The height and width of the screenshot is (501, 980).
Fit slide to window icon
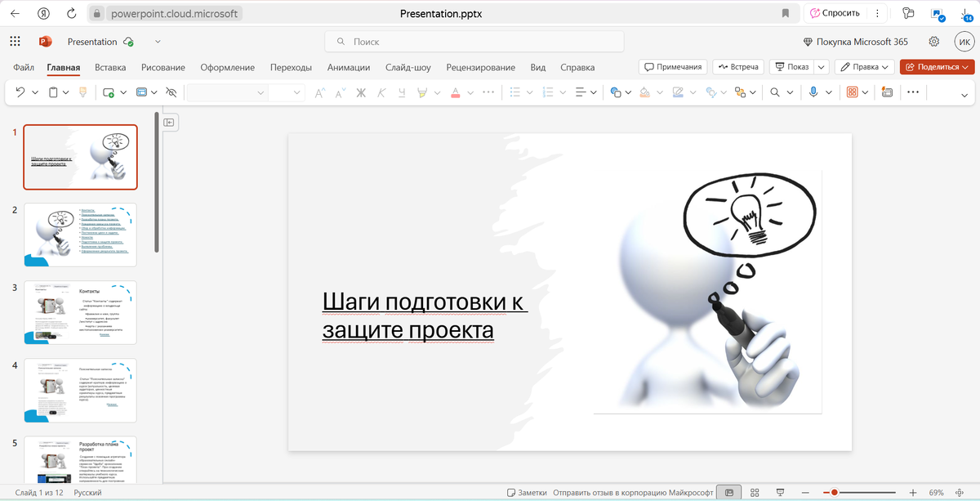pos(960,493)
